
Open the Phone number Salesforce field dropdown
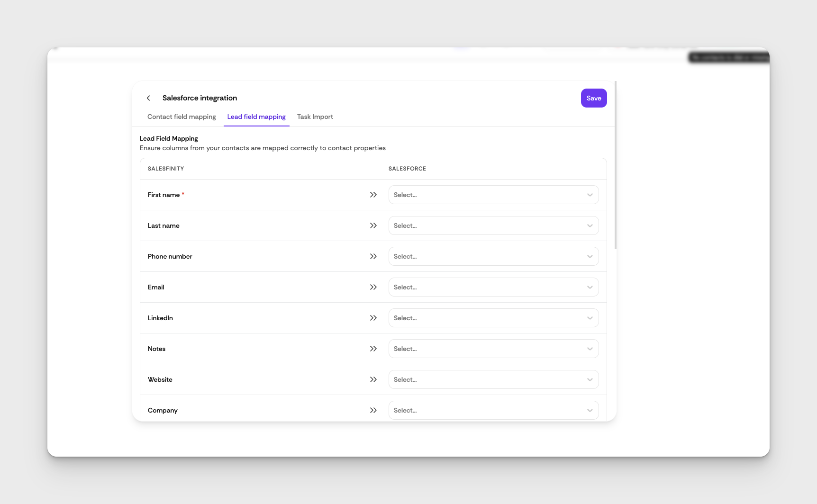click(x=493, y=256)
